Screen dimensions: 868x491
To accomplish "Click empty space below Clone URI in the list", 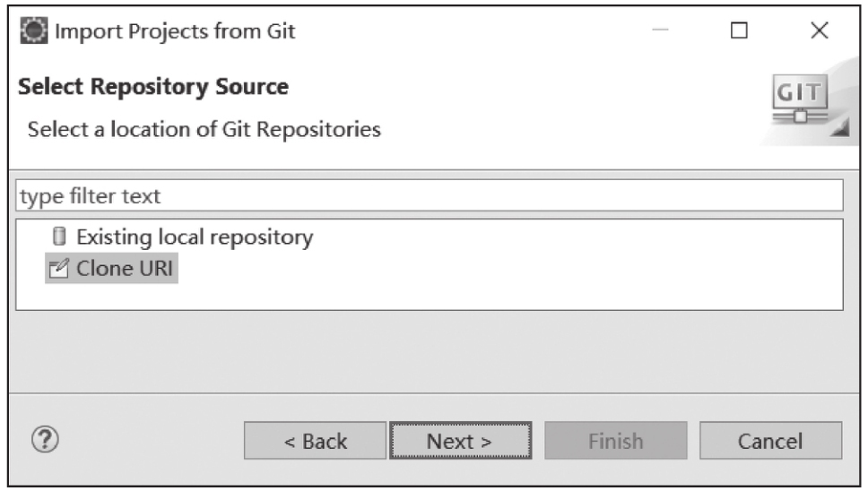I will [x=430, y=297].
